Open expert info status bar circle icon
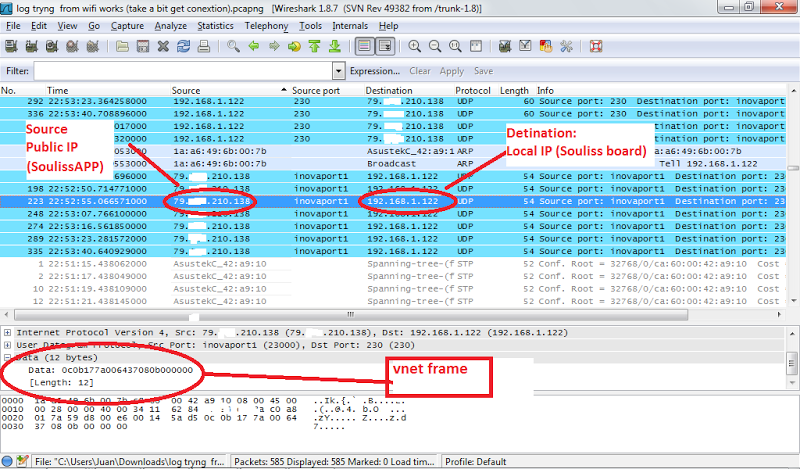The width and height of the screenshot is (800, 469). [7, 461]
